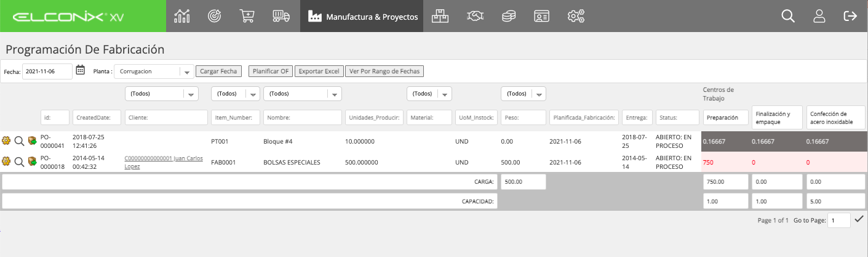Viewport: 868px width, 257px height.
Task: Expand the Nombre (Todos) filter dropdown
Action: click(303, 94)
